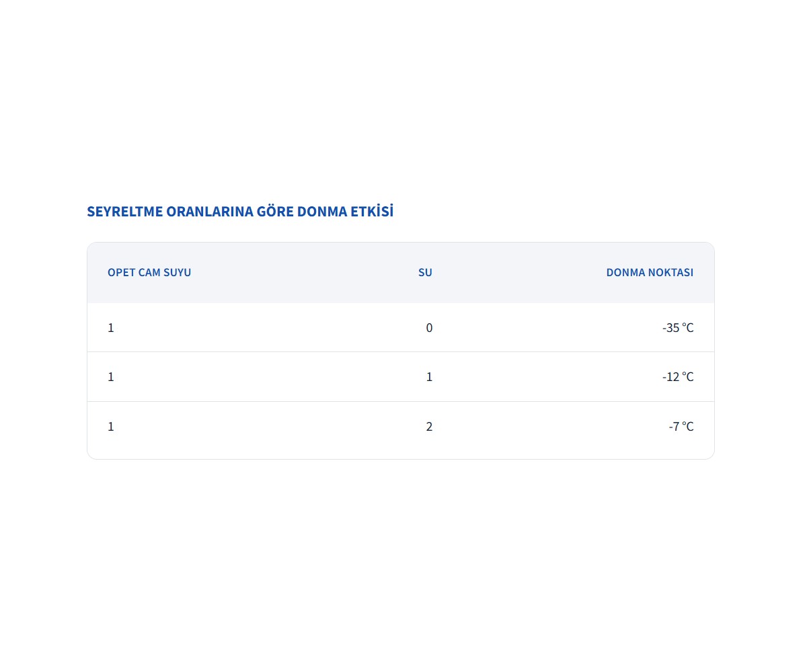Click Opet Cam Suyu value in -12 °C row
This screenshot has height=672, width=807.
point(111,377)
